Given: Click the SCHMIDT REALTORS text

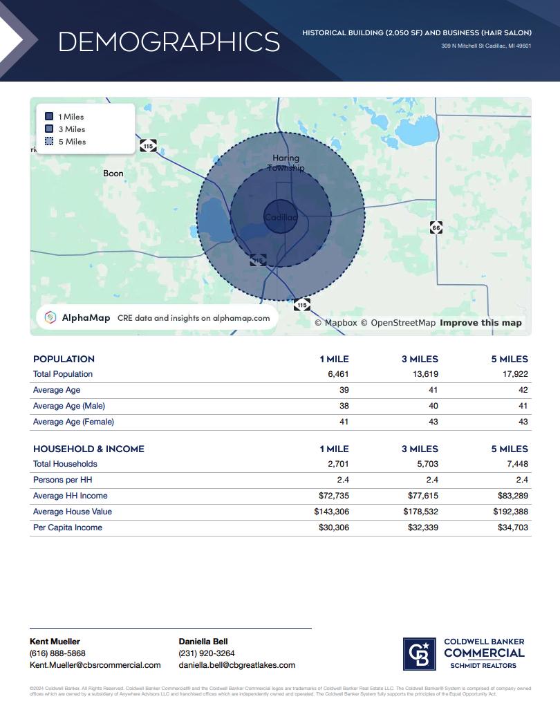Looking at the screenshot, I should (483, 665).
